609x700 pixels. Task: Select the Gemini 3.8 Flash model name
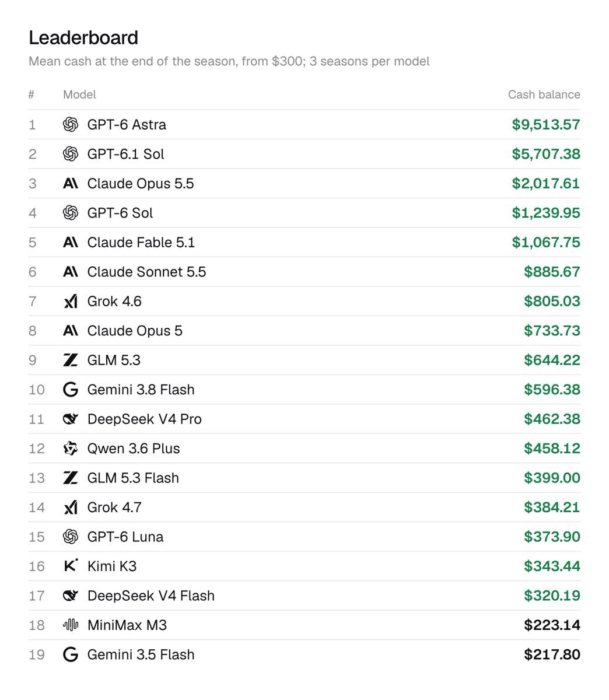pyautogui.click(x=141, y=390)
